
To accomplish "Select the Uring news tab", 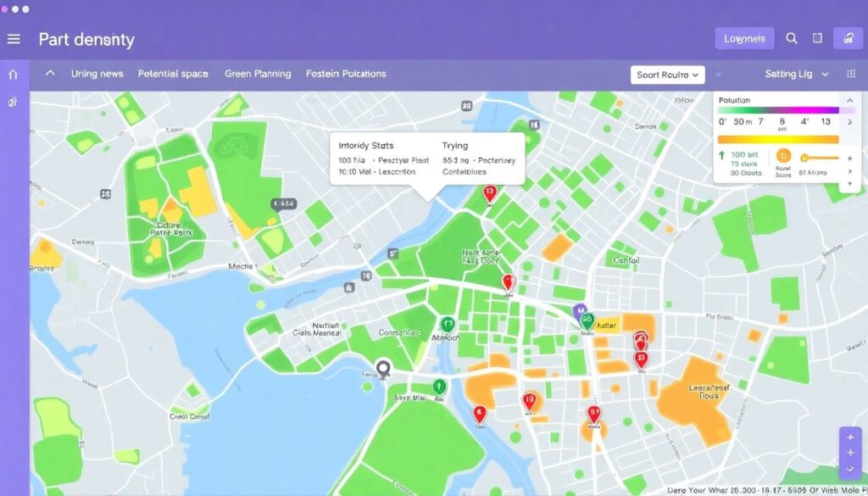I will (97, 74).
